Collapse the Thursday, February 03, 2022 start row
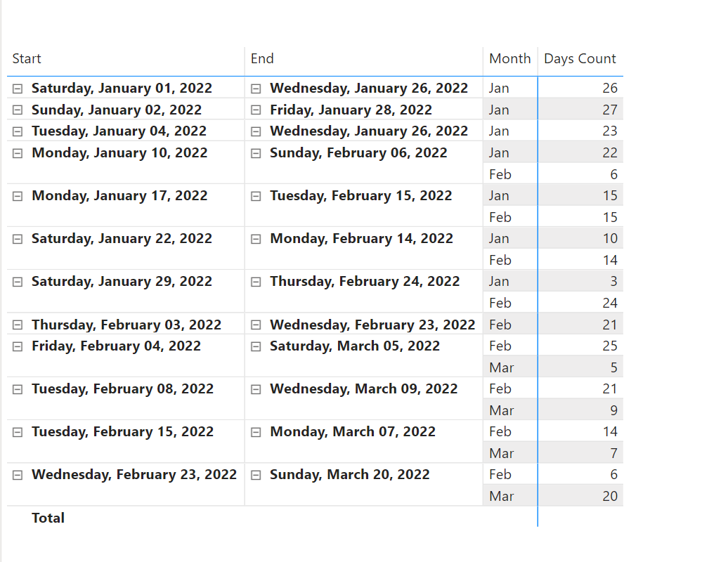This screenshot has height=562, width=728. click(17, 325)
